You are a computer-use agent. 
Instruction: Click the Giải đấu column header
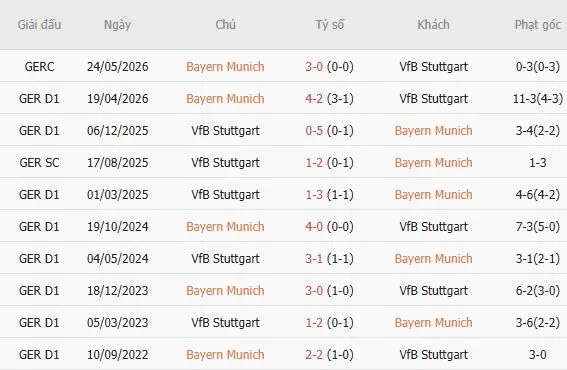tap(39, 25)
